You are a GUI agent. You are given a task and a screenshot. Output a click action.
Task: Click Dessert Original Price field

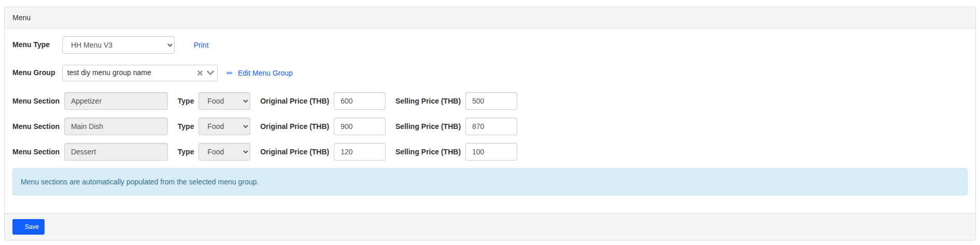359,152
